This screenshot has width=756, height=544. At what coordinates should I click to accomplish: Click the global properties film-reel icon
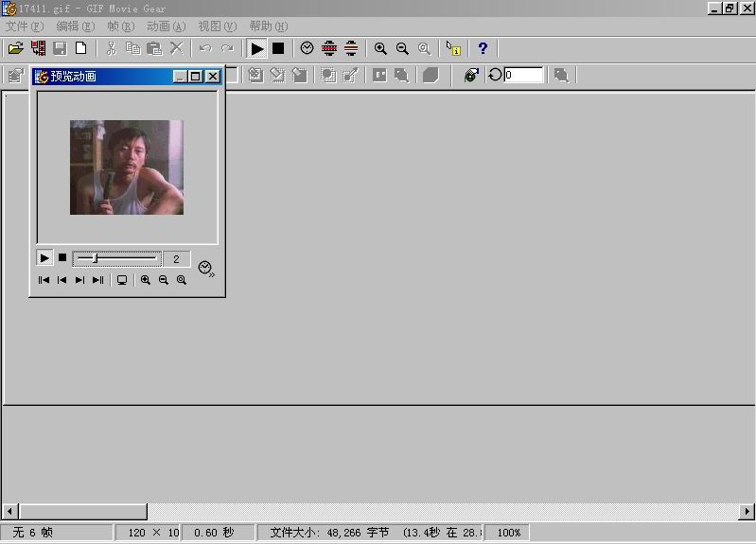pos(471,75)
